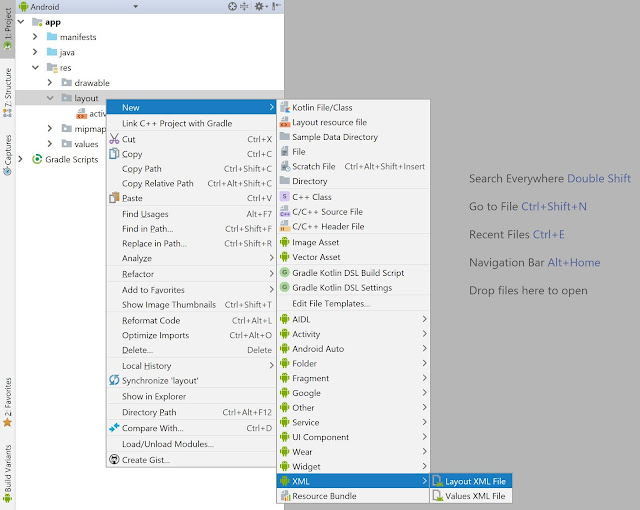Expand Gradle Scripts node
The width and height of the screenshot is (640, 510).
pyautogui.click(x=21, y=159)
